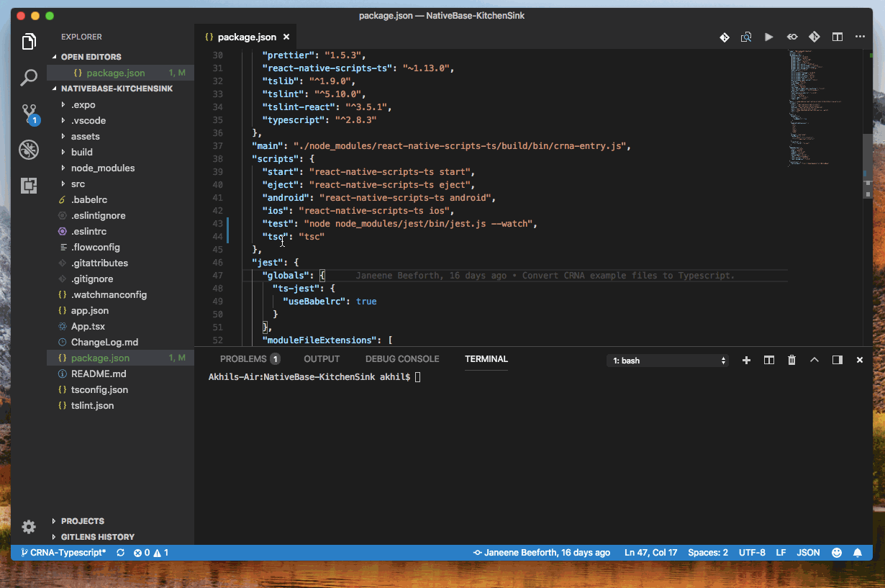The width and height of the screenshot is (885, 588).
Task: Split the terminal panel
Action: [x=769, y=360]
